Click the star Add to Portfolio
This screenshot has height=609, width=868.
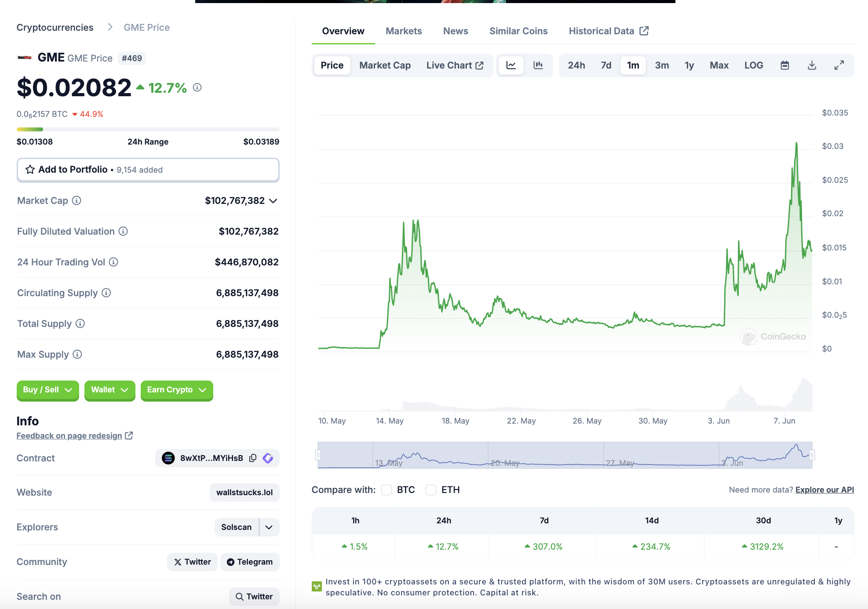coord(30,170)
